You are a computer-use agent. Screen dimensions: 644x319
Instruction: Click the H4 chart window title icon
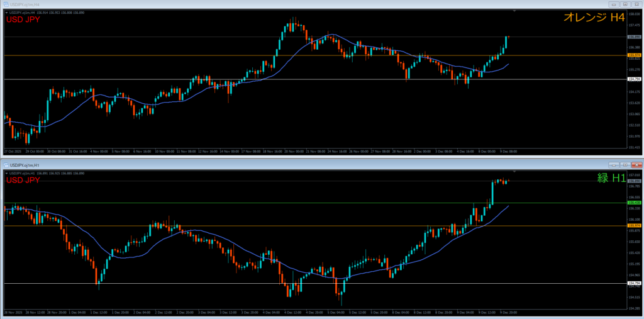4,4
